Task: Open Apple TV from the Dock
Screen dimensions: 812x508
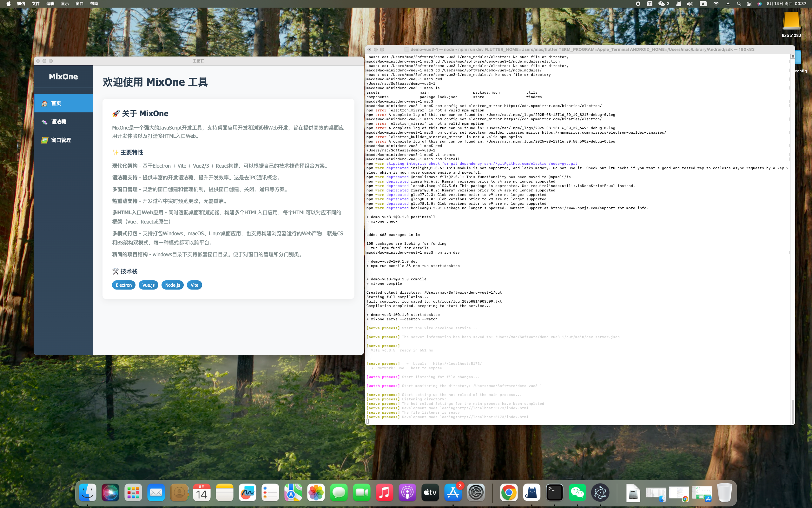Action: [430, 492]
